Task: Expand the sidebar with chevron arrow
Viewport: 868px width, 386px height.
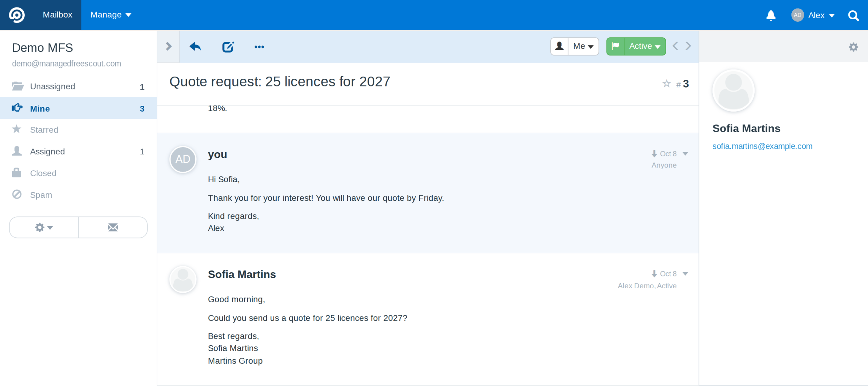Action: click(x=169, y=46)
